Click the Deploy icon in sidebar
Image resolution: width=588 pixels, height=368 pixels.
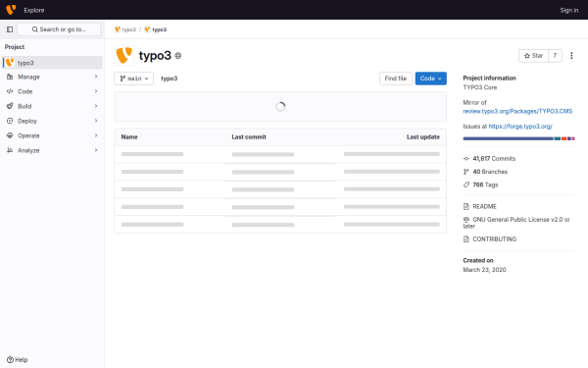(x=10, y=121)
